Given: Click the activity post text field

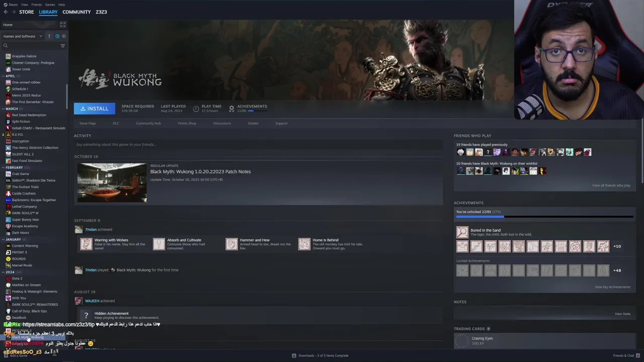Looking at the screenshot, I should (258, 145).
